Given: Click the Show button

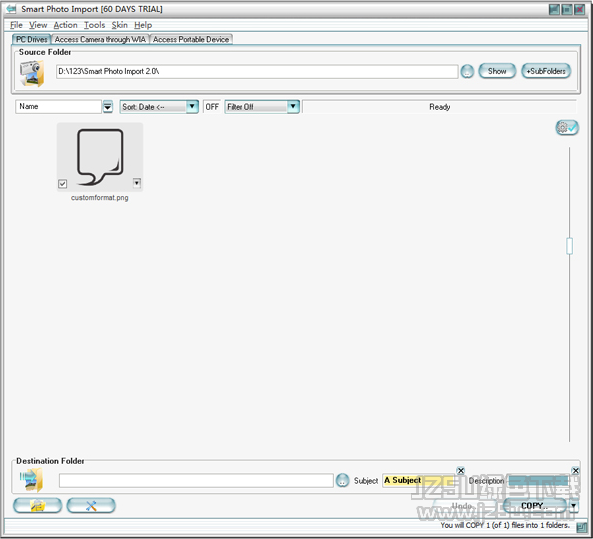Looking at the screenshot, I should point(497,71).
